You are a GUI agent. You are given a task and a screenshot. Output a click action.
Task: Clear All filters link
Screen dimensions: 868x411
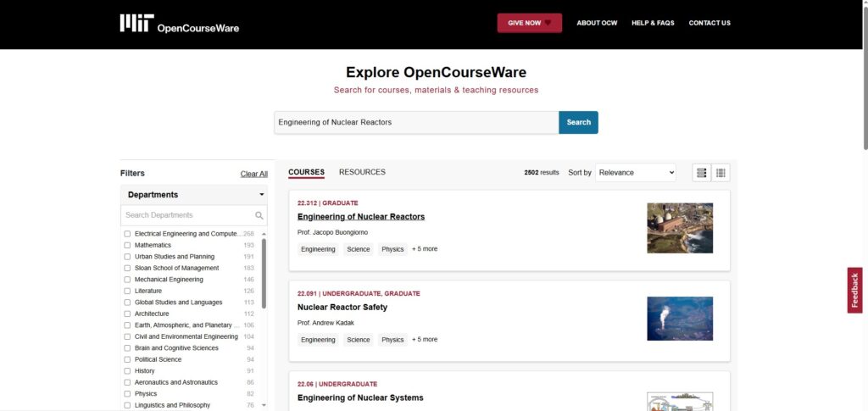254,174
